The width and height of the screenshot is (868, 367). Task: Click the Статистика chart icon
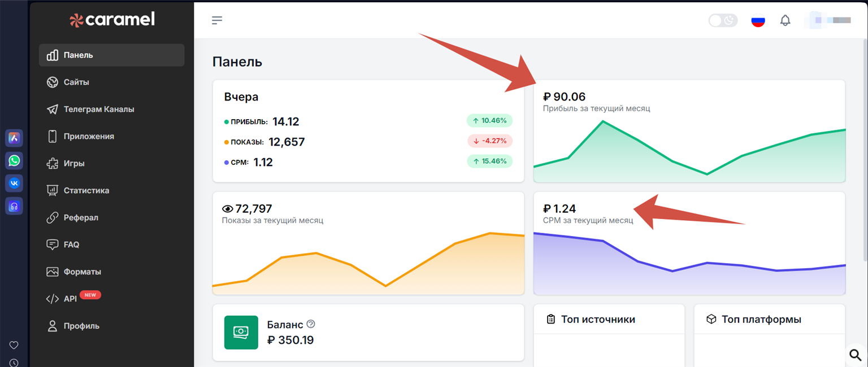click(x=53, y=190)
